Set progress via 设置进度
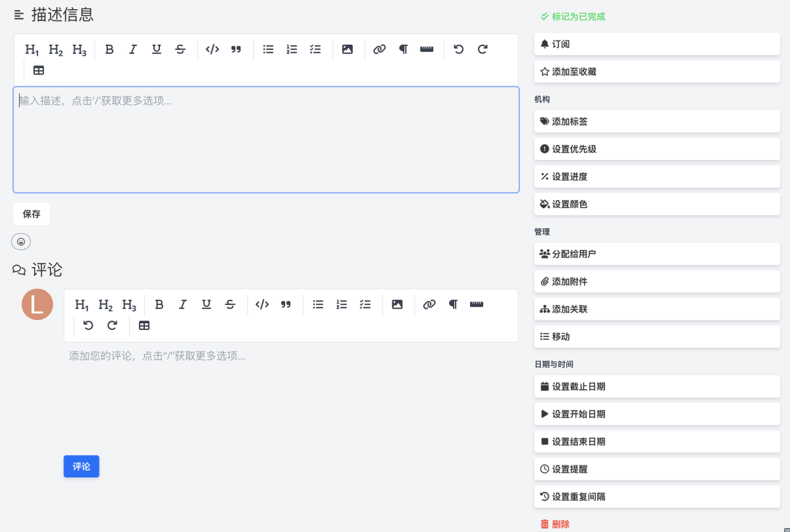 657,176
